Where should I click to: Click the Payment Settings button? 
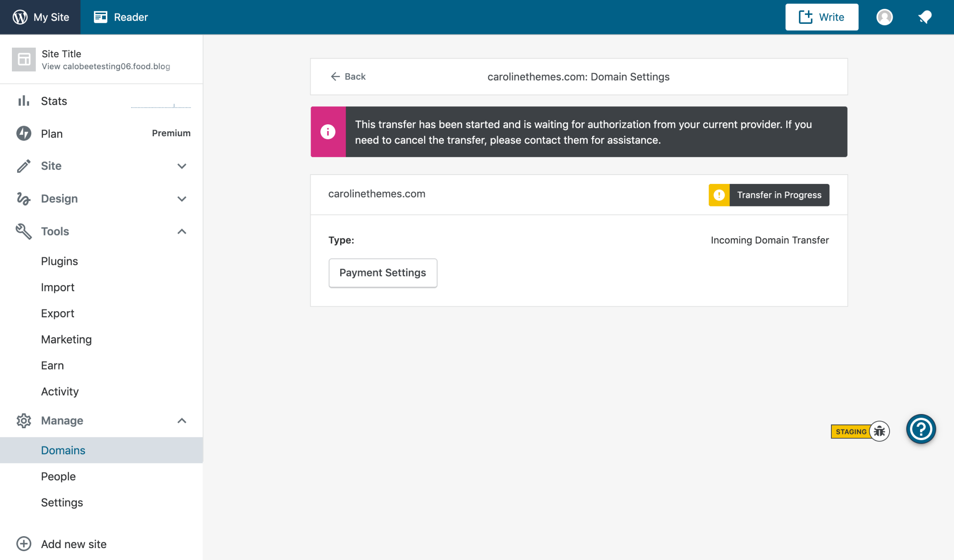(x=383, y=273)
